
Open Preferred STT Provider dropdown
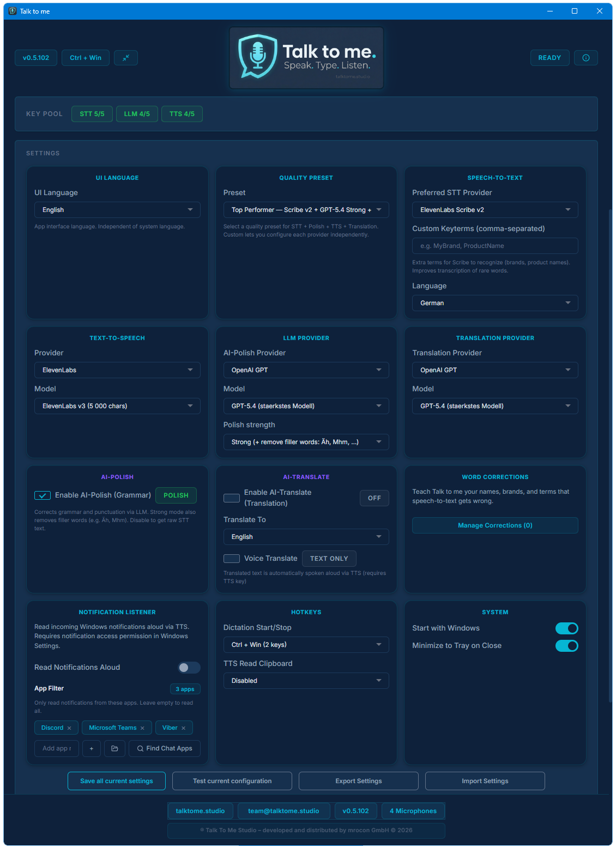(495, 210)
